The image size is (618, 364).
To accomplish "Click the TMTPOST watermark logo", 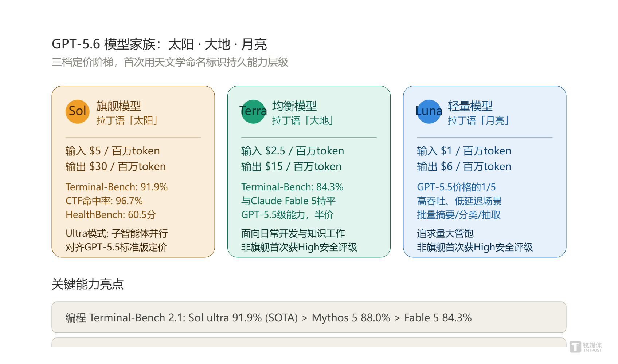I will (x=586, y=347).
